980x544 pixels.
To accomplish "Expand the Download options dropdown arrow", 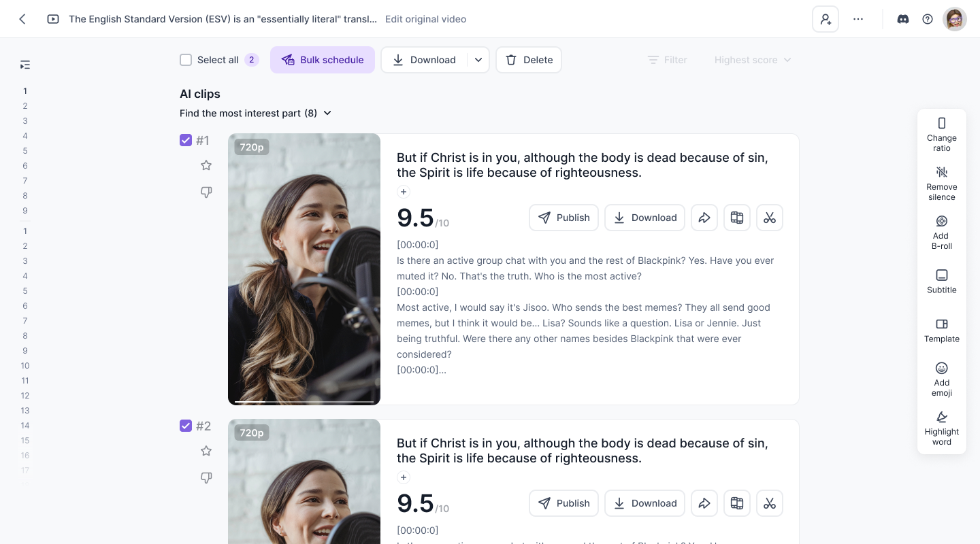I will point(478,60).
